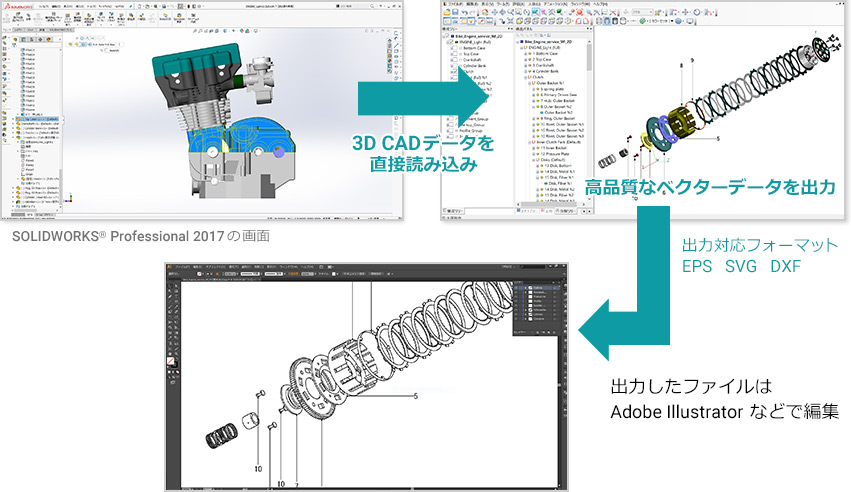Screen dimensions: 851x492
Task: Collapse Disks (Default) node in XVL middle tree
Action: (534, 160)
